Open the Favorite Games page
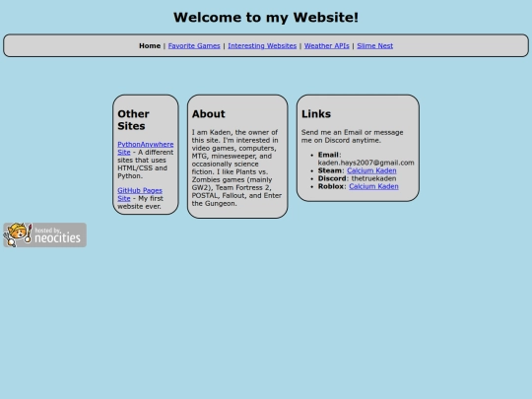 (194, 45)
